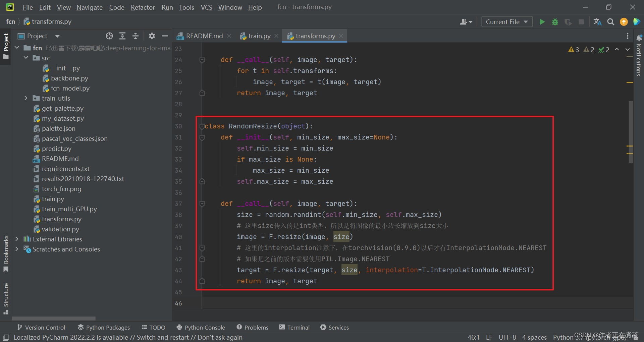
Task: Click the UTF-8 encoding status indicator
Action: (x=507, y=337)
